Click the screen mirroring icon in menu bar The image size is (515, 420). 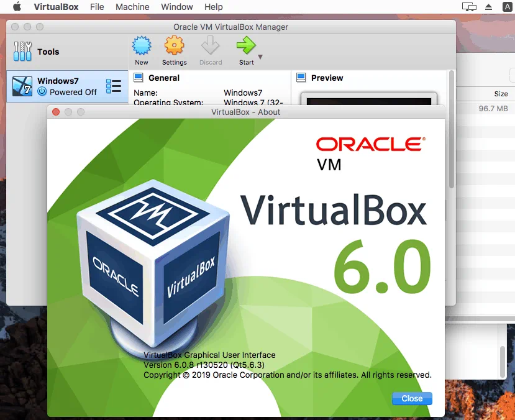click(x=469, y=7)
